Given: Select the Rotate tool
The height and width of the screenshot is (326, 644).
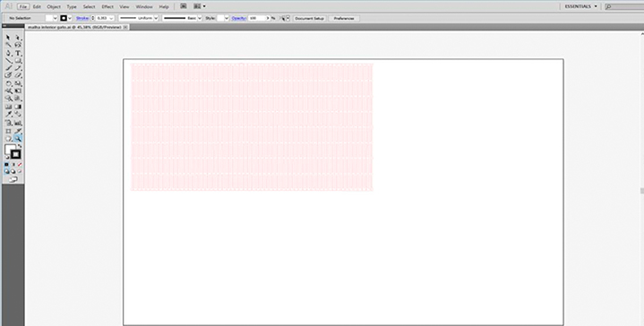Looking at the screenshot, I should tap(8, 84).
